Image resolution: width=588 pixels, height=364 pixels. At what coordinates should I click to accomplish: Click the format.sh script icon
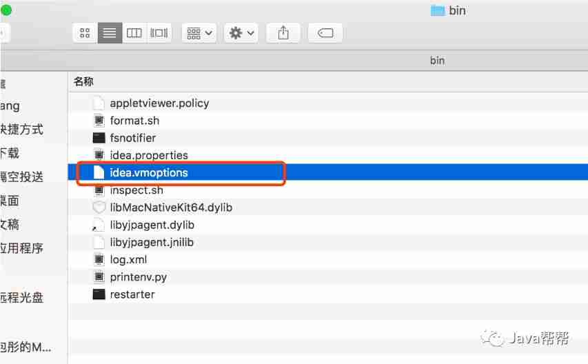(x=99, y=121)
